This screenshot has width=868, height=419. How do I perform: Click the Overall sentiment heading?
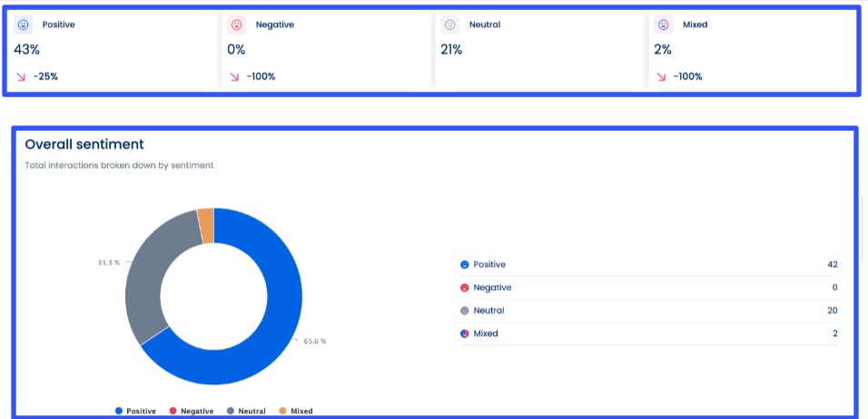pos(84,145)
